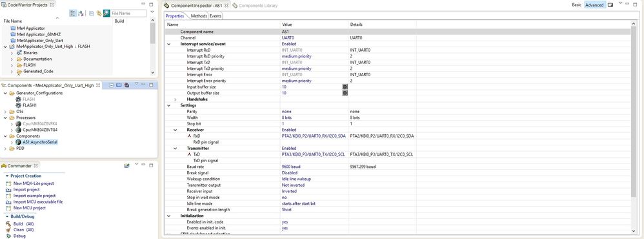Click default icon for Output buffer size
This screenshot has height=239, width=644.
(x=345, y=94)
